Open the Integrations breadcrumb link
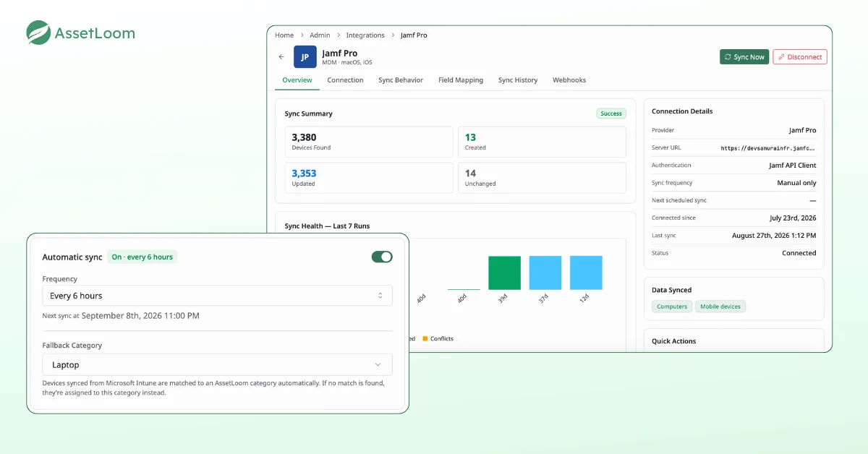868x454 pixels. (x=365, y=35)
